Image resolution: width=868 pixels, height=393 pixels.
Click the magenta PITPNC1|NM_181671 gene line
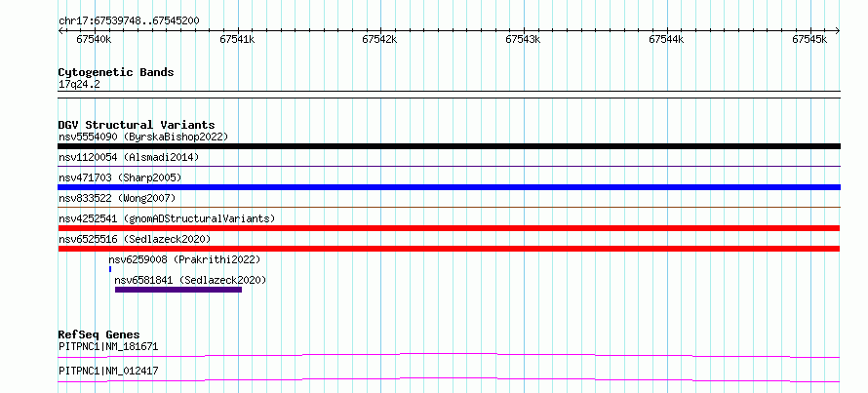click(449, 355)
